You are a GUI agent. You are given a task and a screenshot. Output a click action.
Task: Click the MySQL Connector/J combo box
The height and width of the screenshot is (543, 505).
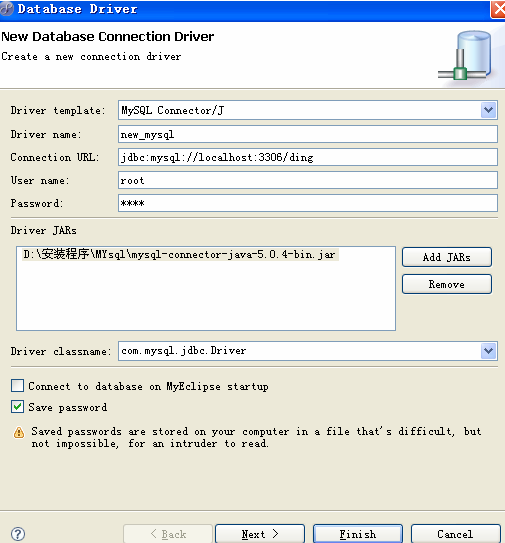308,110
